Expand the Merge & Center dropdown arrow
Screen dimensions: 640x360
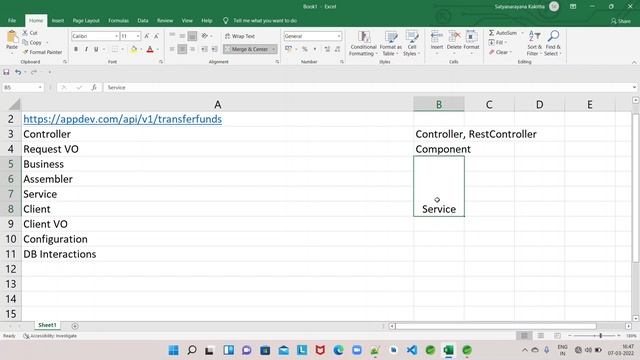pos(273,49)
